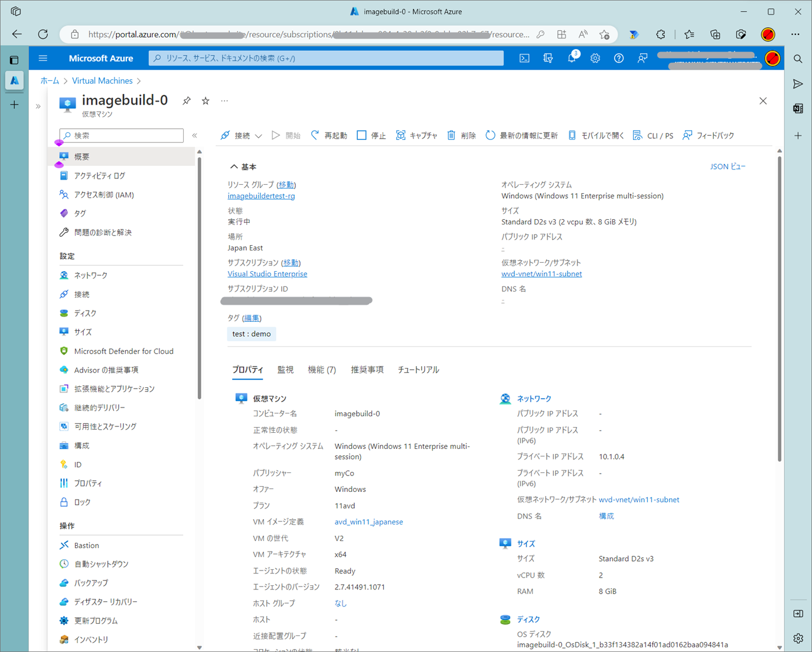This screenshot has width=812, height=652.
Task: Restart the VM using 再起動
Action: point(329,136)
